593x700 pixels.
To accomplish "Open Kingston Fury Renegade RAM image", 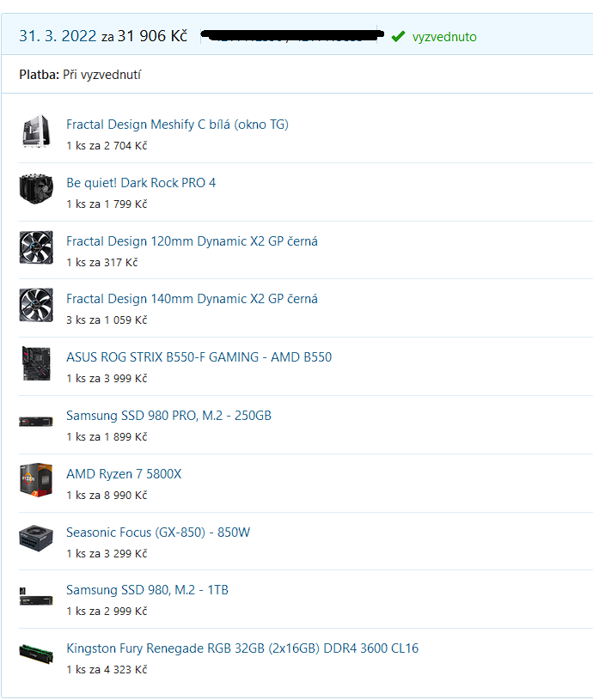I will pyautogui.click(x=36, y=654).
